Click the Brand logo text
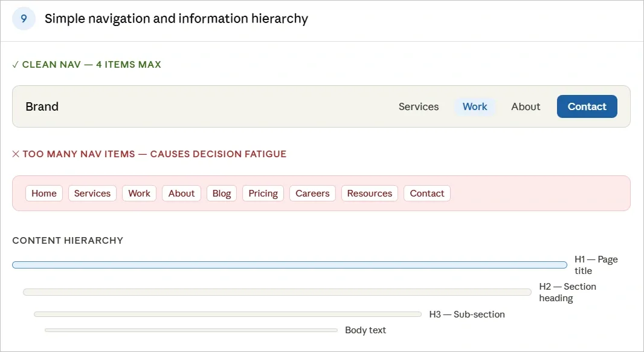Screen dimensions: 644x352 click(x=42, y=106)
